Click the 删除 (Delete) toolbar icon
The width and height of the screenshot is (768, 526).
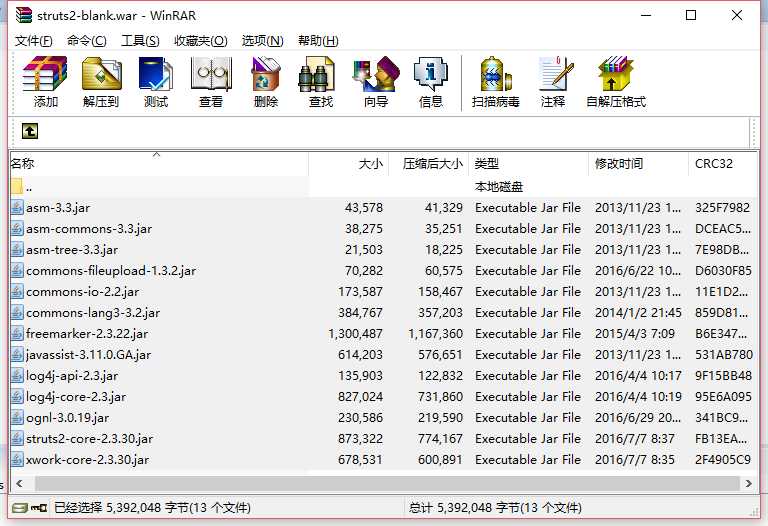pyautogui.click(x=265, y=74)
